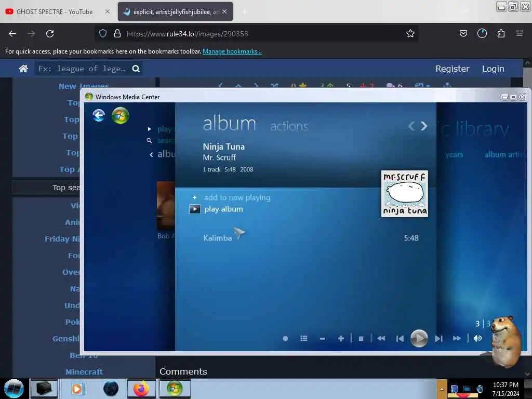Bookmark this page with the star icon
The width and height of the screenshot is (532, 399).
[410, 33]
